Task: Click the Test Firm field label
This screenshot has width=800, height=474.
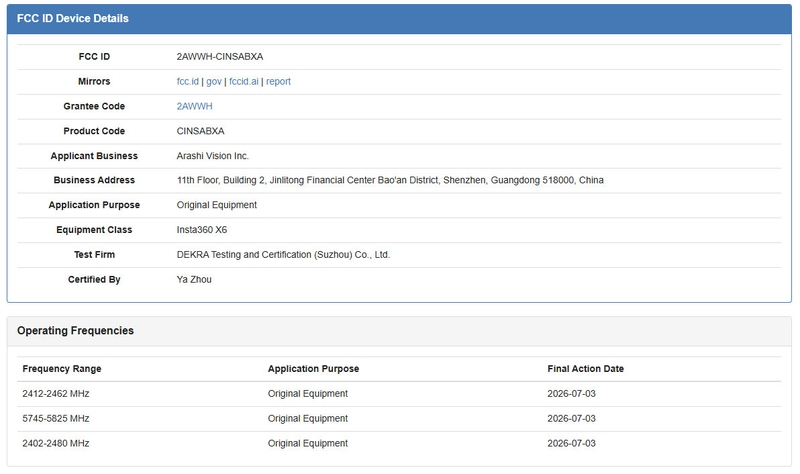Action: [94, 255]
